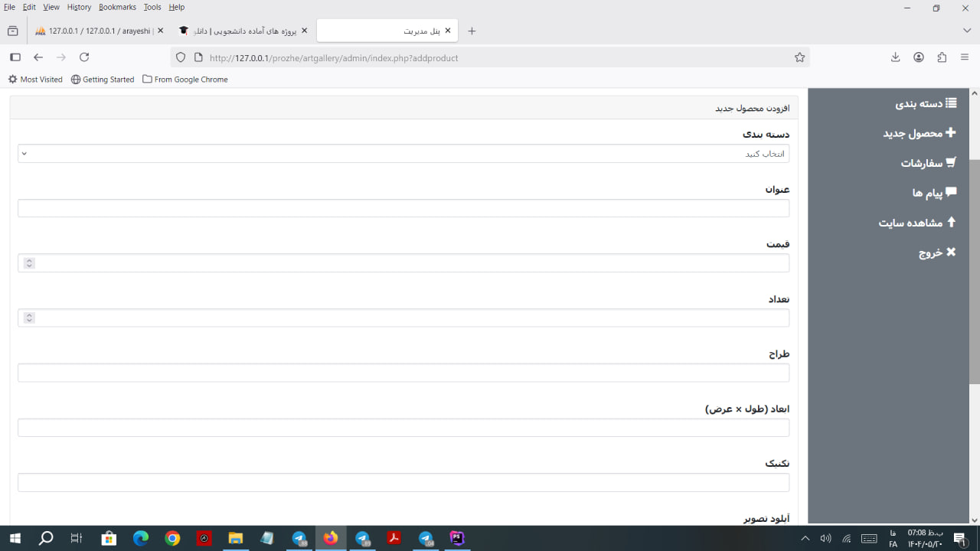Switch to the 127.0.0.1 arayeshi tab
The width and height of the screenshot is (980, 551).
pyautogui.click(x=96, y=31)
